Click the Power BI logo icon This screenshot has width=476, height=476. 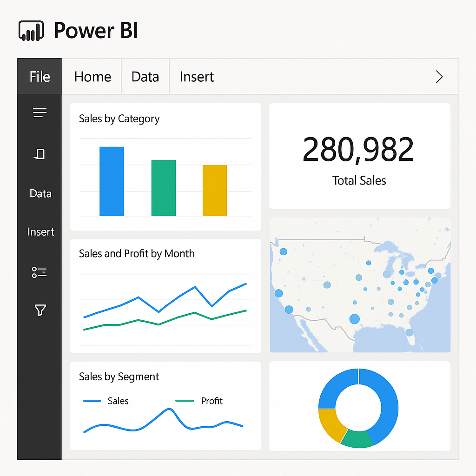coord(31,31)
